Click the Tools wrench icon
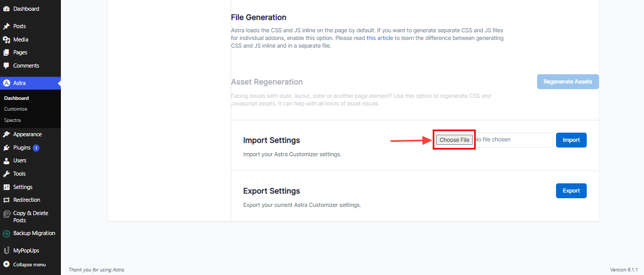The width and height of the screenshot is (644, 275). [6, 174]
